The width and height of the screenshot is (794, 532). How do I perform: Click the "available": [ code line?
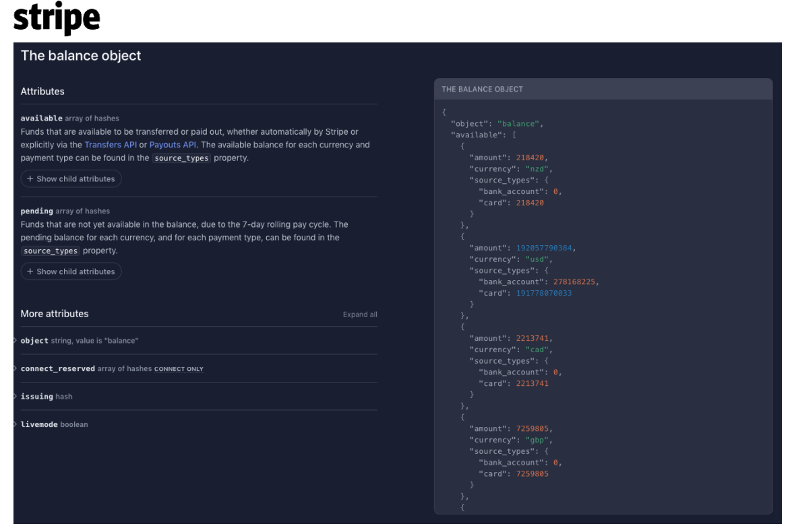(x=483, y=135)
